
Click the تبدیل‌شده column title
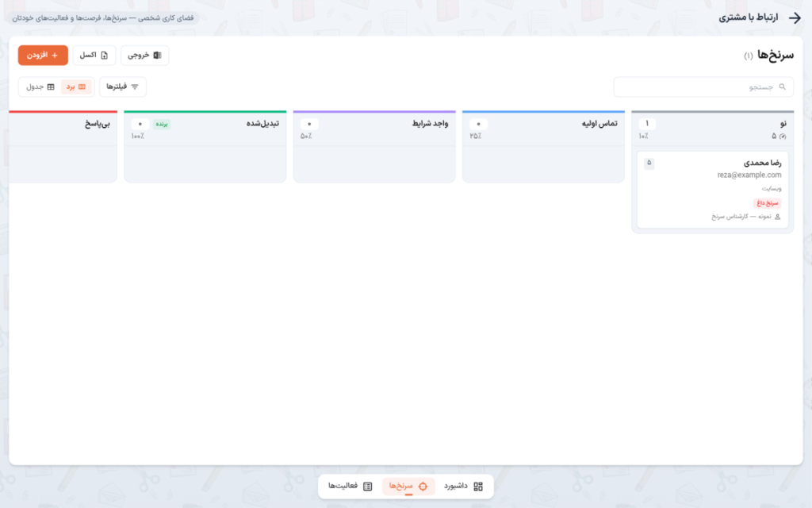262,123
